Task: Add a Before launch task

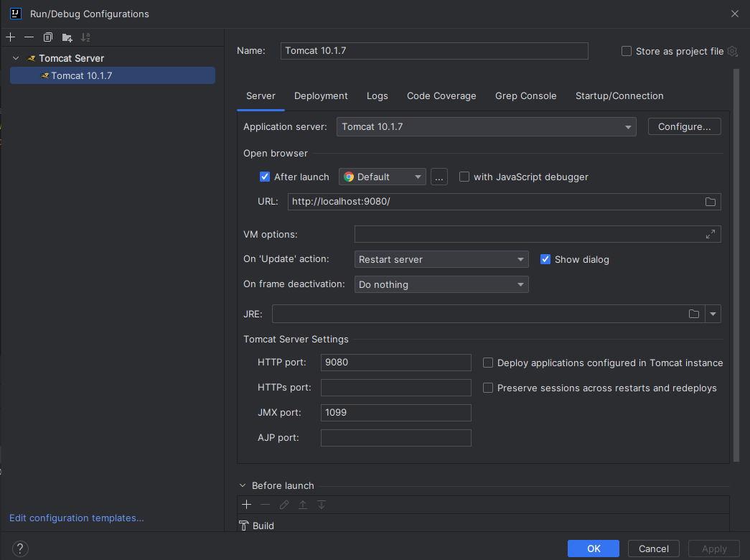Action: (x=247, y=505)
